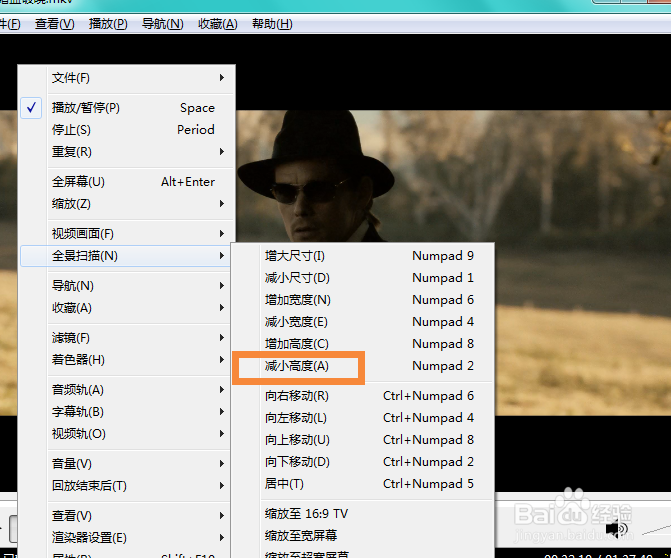The width and height of the screenshot is (671, 558).
Task: Expand the 缩放(Z) submenu
Action: [x=127, y=204]
